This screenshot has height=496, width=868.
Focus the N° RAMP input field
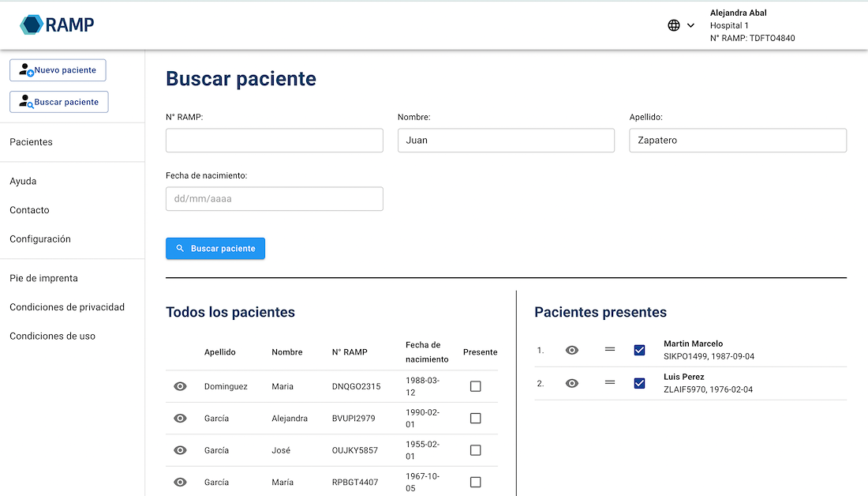pyautogui.click(x=275, y=141)
